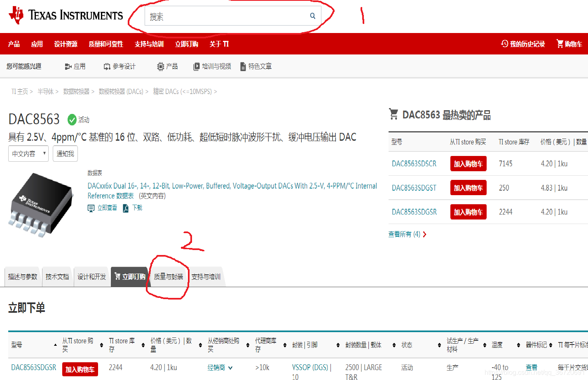Open the 产品 main menu

pos(14,44)
